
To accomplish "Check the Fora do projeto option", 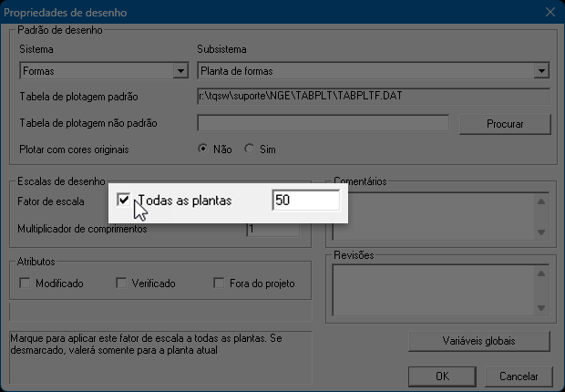I will pyautogui.click(x=219, y=284).
